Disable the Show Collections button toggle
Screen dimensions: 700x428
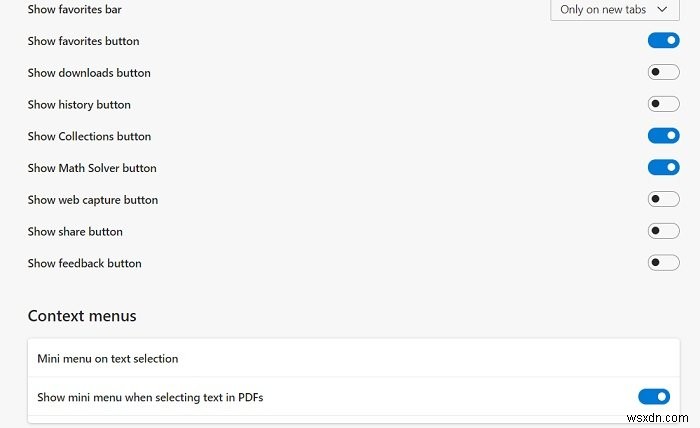[x=663, y=136]
